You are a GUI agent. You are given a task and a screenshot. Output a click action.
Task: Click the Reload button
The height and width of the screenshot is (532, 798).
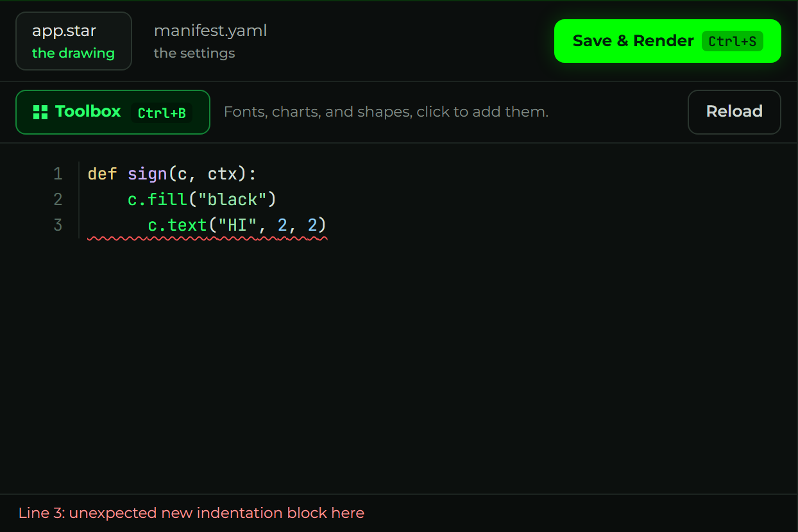(x=734, y=112)
